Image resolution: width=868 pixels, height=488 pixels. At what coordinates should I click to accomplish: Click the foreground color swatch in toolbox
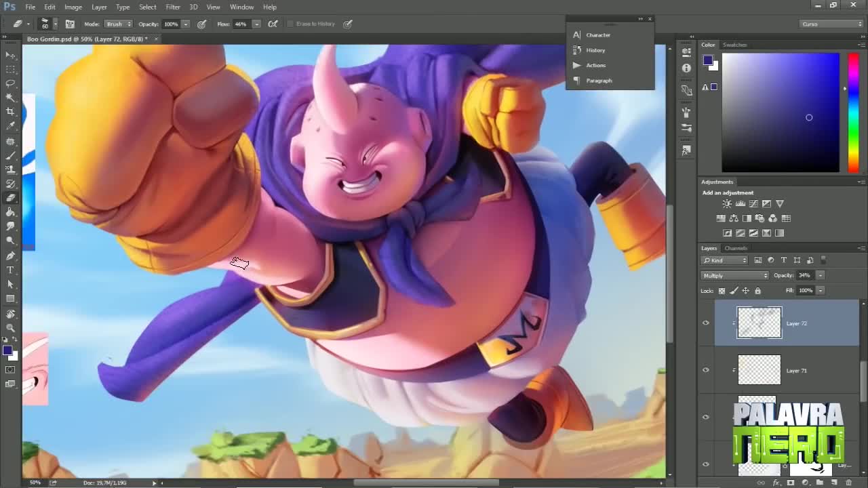[7, 350]
